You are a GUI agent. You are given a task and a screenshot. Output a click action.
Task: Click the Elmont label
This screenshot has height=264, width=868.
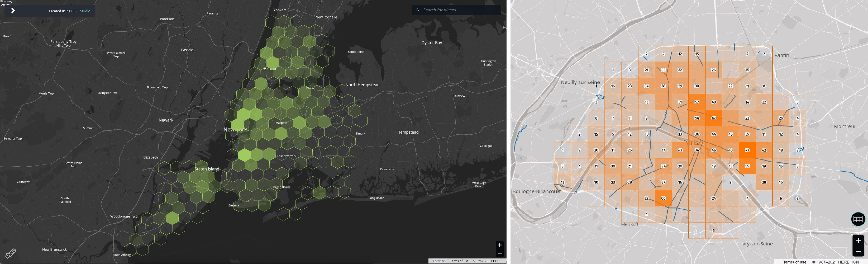coord(360,134)
